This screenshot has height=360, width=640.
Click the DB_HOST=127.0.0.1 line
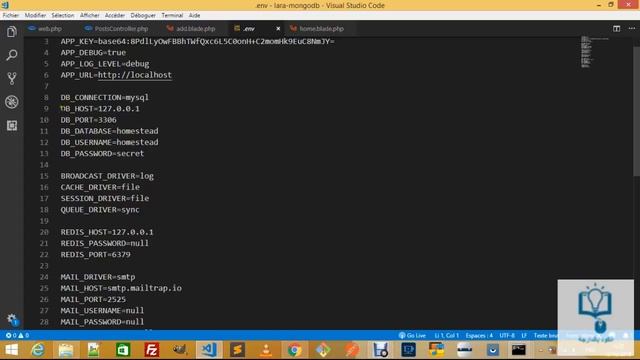click(x=100, y=109)
